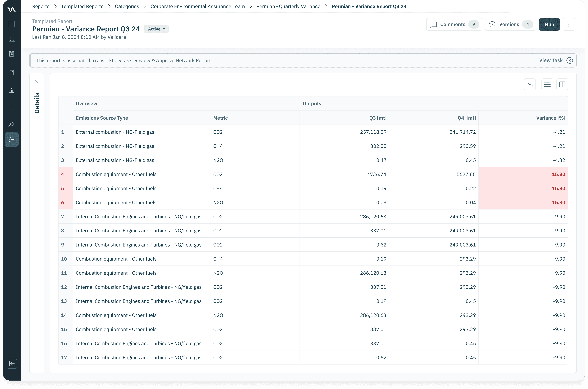Screen dimensions: 588x389
Task: Open Comments with 9 badge
Action: coord(454,24)
